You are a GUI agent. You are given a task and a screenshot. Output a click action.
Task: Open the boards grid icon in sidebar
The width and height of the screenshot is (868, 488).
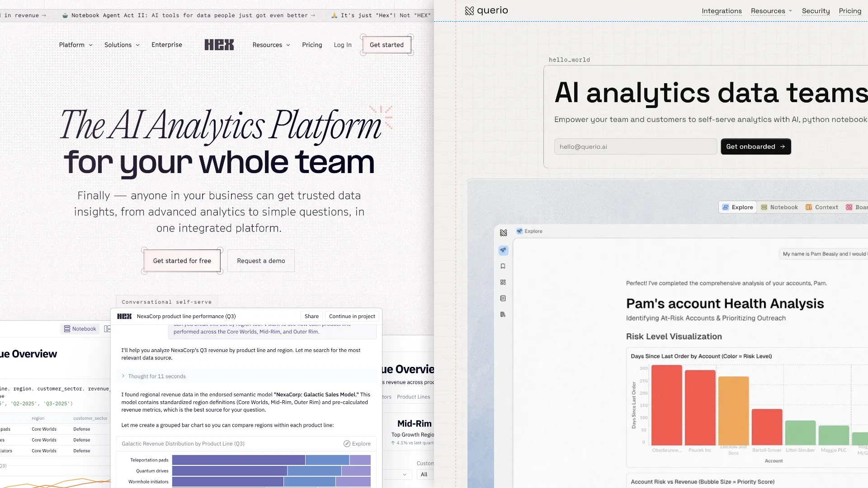pyautogui.click(x=503, y=282)
